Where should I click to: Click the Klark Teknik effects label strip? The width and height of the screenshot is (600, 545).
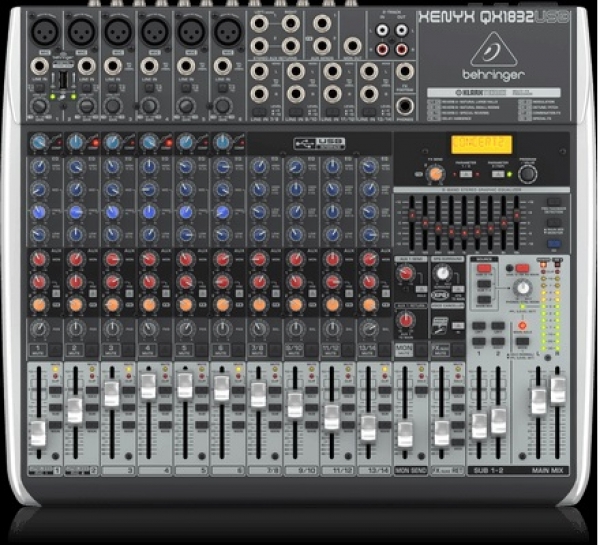click(494, 93)
